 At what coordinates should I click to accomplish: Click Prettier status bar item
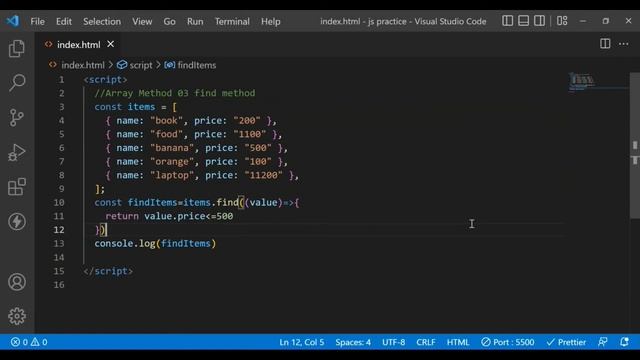[566, 342]
